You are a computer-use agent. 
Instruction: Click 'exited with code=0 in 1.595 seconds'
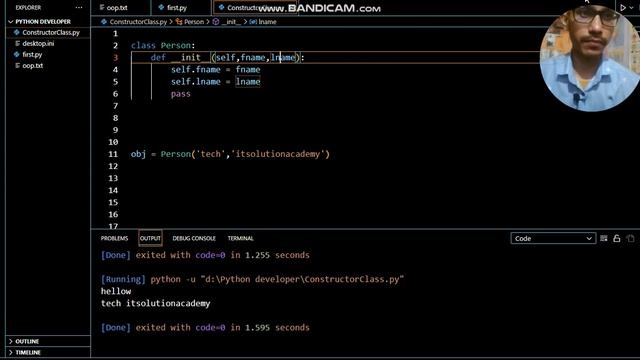(x=222, y=328)
